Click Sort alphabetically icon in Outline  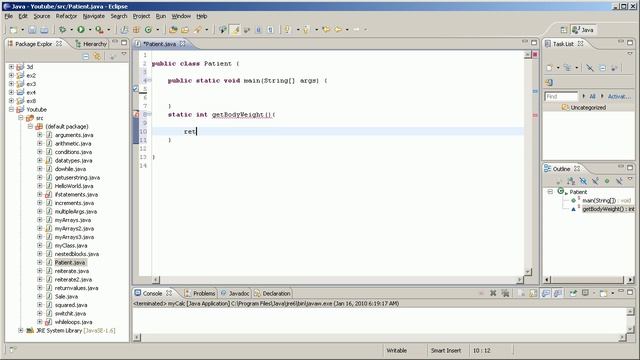pos(571,180)
